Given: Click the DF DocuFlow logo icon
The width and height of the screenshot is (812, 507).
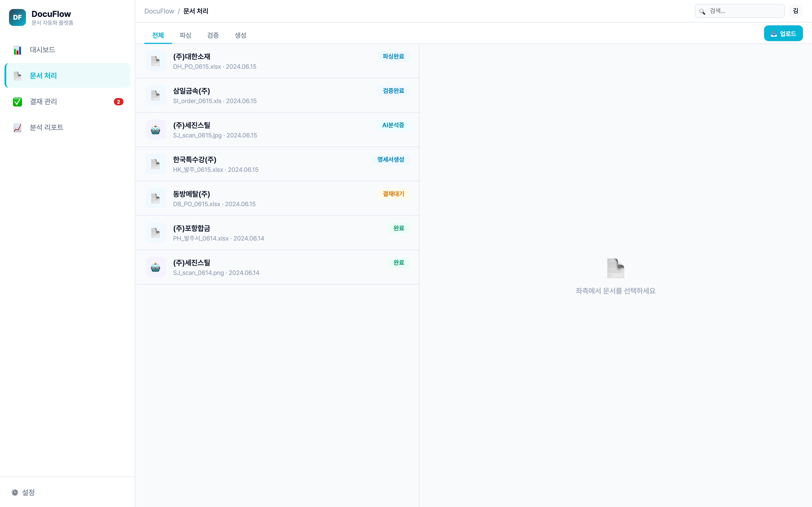Looking at the screenshot, I should [x=17, y=17].
